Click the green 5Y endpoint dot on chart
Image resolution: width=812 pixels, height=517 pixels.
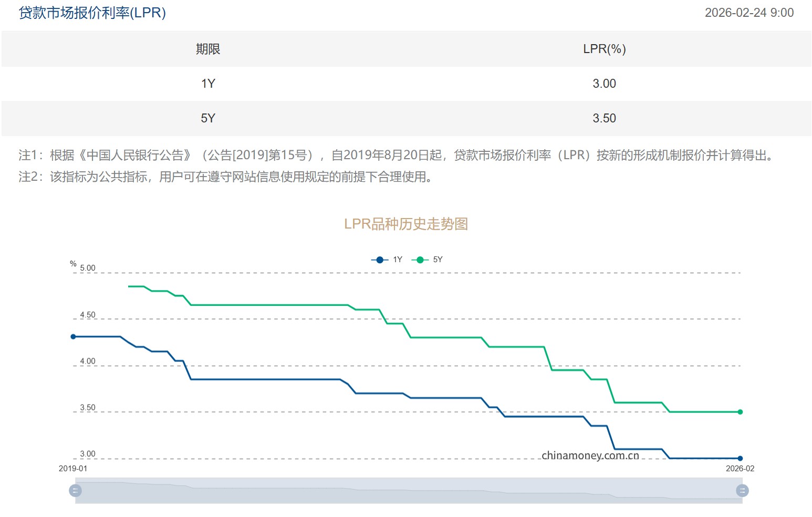pos(740,412)
